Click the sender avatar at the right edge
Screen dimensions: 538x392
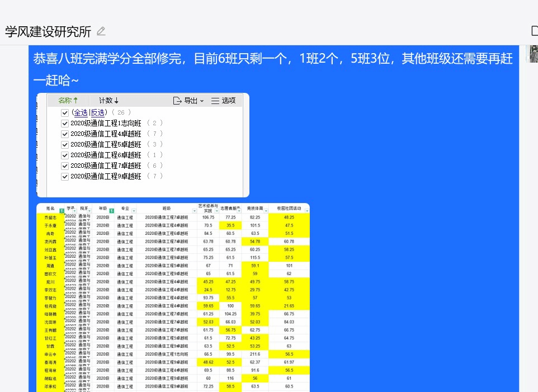point(533,53)
